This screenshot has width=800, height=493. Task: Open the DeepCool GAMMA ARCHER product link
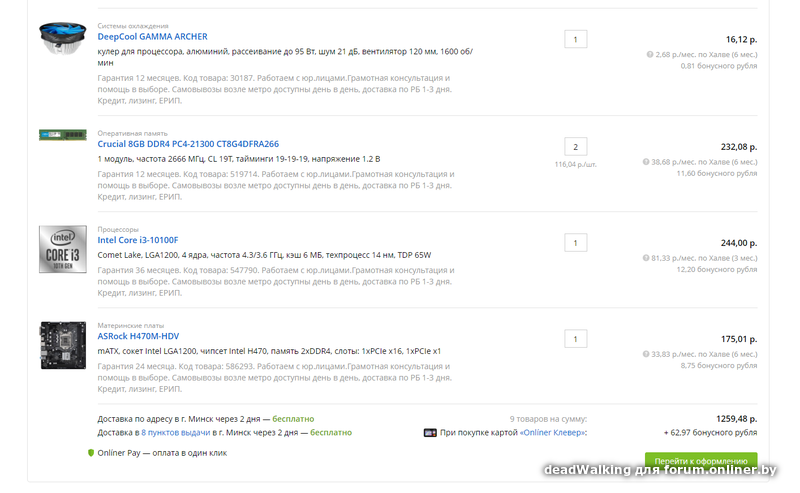tap(152, 37)
